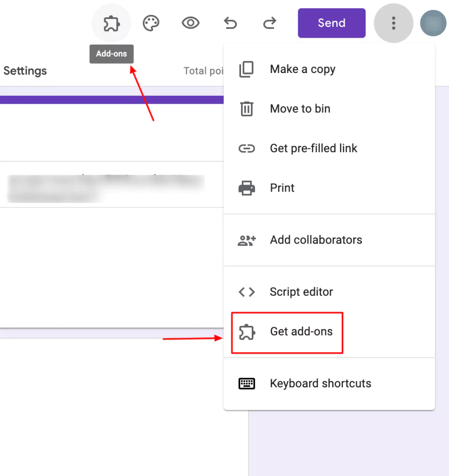Click the Keyboard shortcuts keyboard icon
Viewport: 449px width, 476px height.
tap(246, 383)
